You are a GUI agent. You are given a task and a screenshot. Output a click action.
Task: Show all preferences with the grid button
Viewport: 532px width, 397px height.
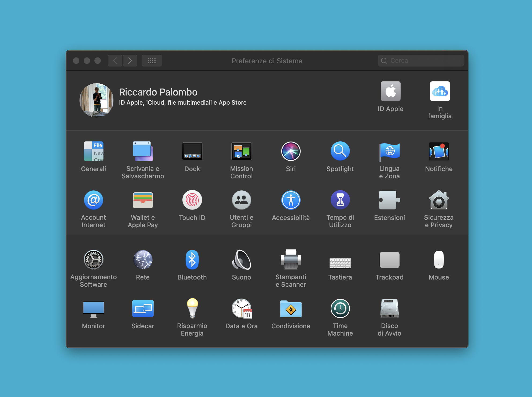[x=152, y=60]
